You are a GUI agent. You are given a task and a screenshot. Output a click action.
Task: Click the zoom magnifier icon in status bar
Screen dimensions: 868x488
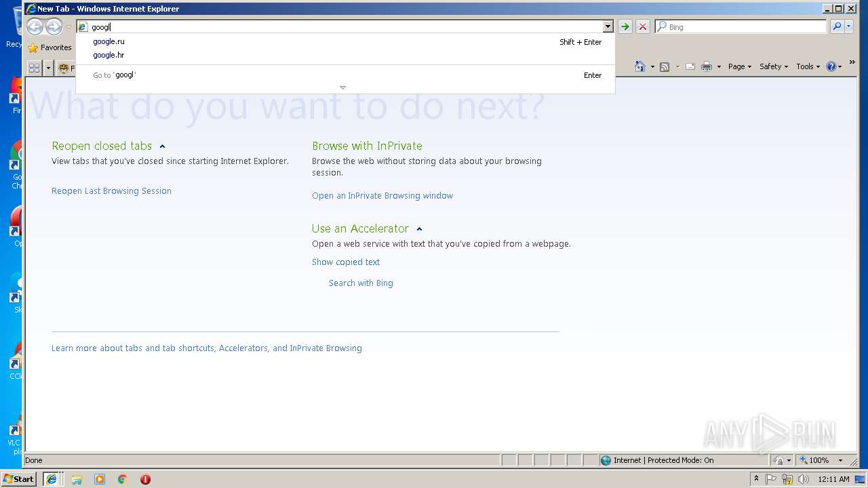click(x=803, y=460)
